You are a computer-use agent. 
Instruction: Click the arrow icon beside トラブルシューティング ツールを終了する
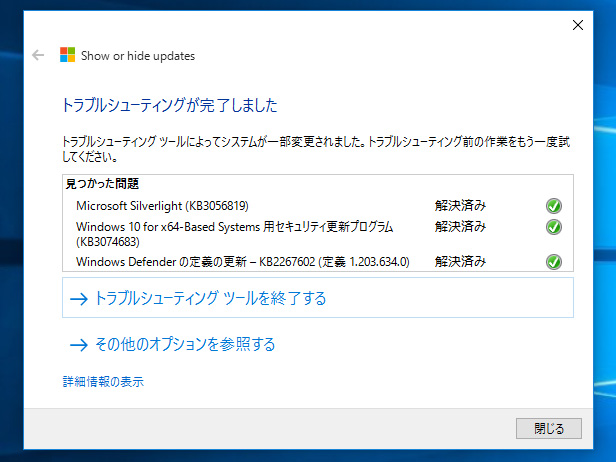click(x=78, y=298)
